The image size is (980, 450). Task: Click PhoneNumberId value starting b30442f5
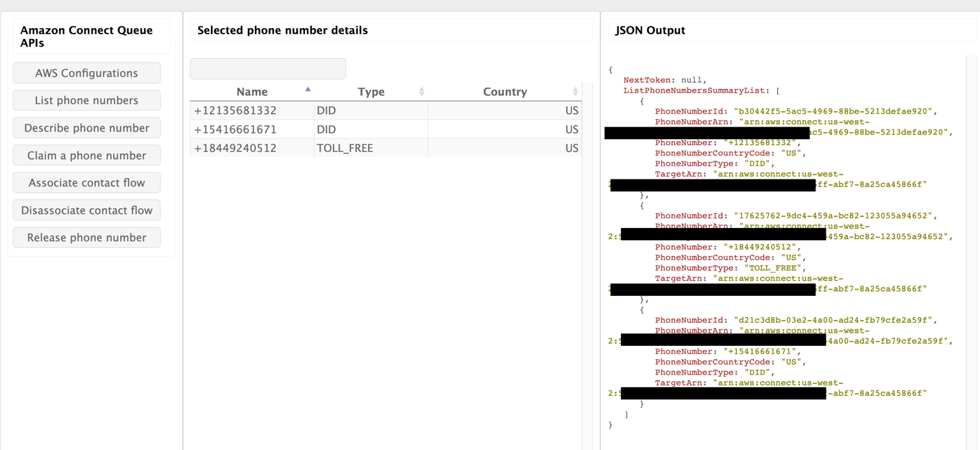coord(834,111)
